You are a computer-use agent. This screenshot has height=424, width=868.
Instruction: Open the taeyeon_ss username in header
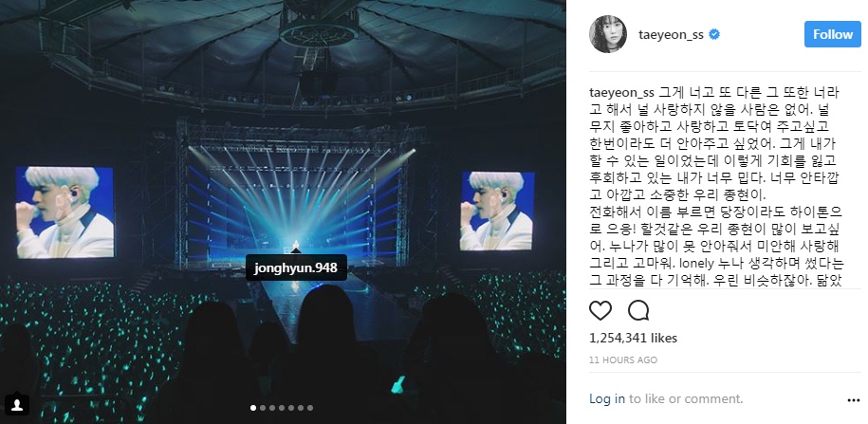671,35
